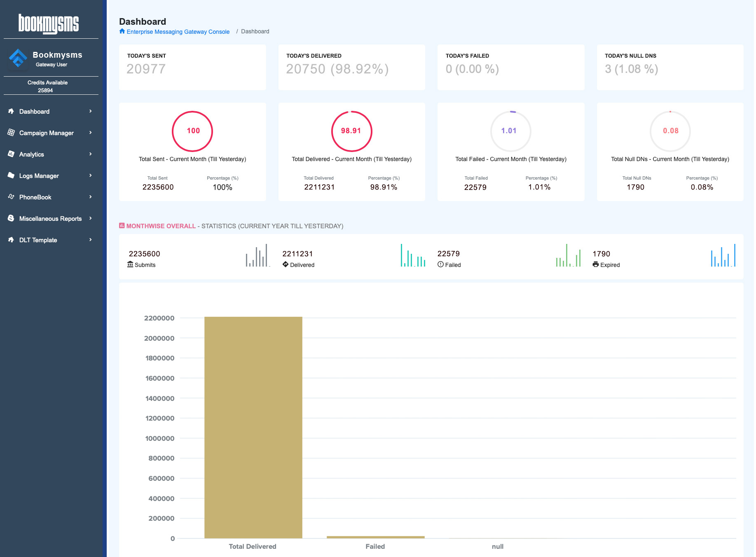Click the Bookmysms user avatar icon
The width and height of the screenshot is (756, 557).
(x=18, y=59)
